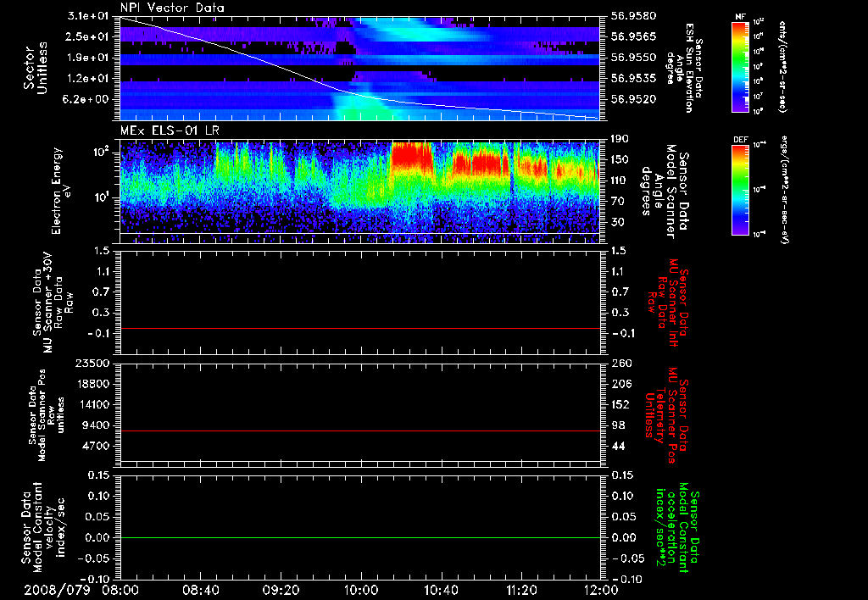Click the '56.9550' elevation tick value
The height and width of the screenshot is (600, 868).
pyautogui.click(x=633, y=58)
